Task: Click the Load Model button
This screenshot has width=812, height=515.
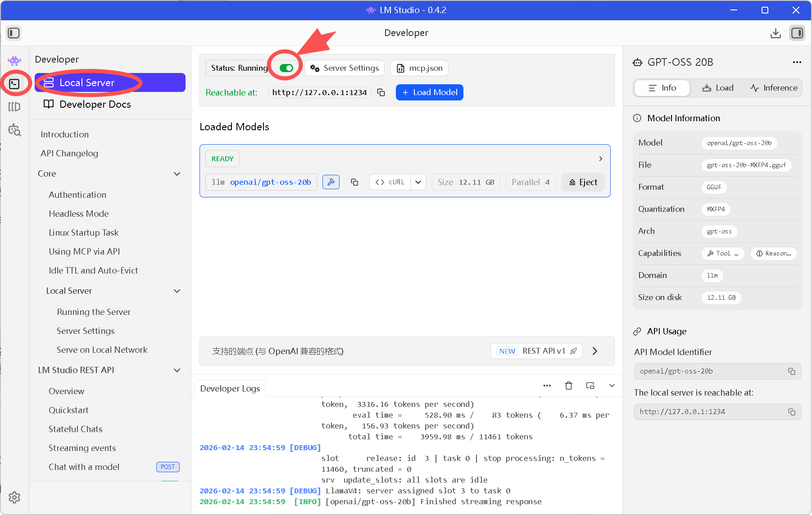Action: tap(430, 92)
